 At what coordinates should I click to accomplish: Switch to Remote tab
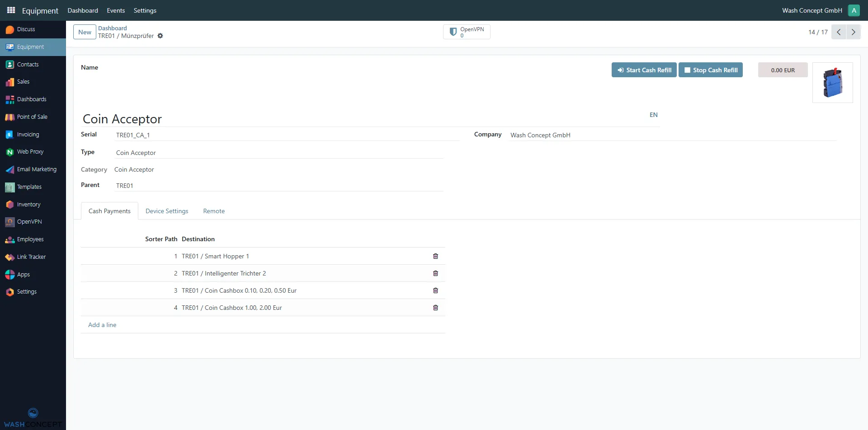pyautogui.click(x=214, y=211)
